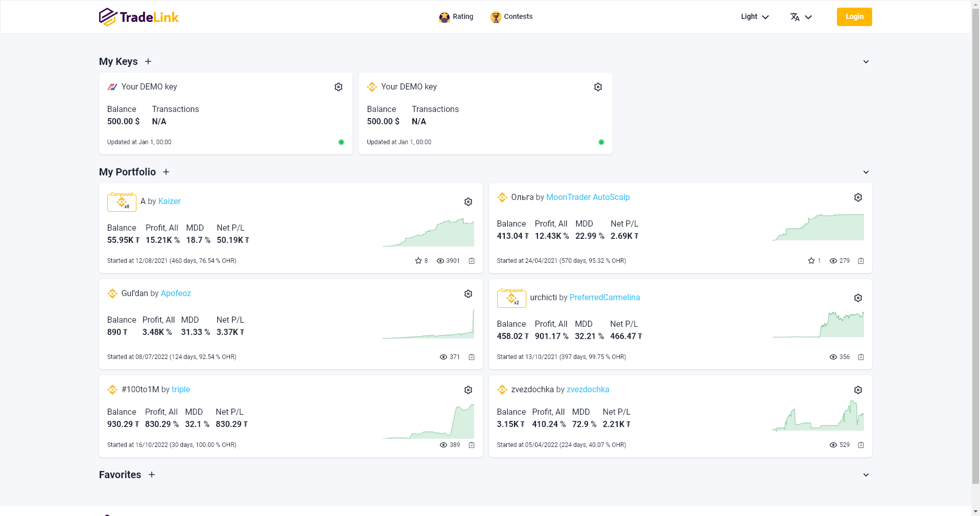The height and width of the screenshot is (516, 980).
Task: Click the Compound x8 badge on portfolio A
Action: click(x=122, y=201)
